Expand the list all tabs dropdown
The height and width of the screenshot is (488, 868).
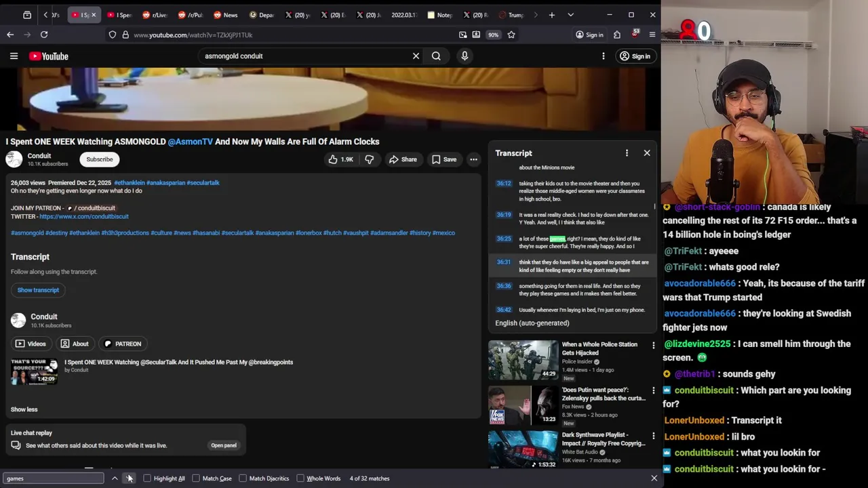click(x=570, y=15)
